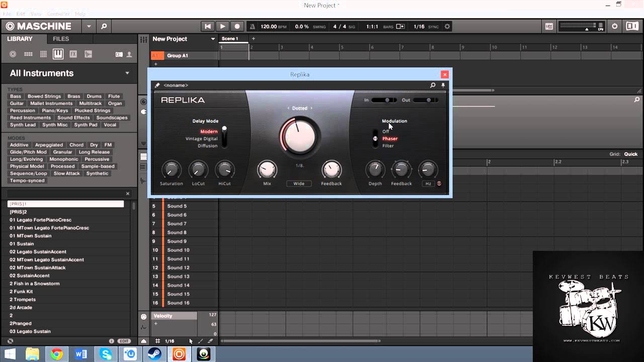Click the left arrow next to Dotted
The image size is (644, 362).
click(289, 108)
